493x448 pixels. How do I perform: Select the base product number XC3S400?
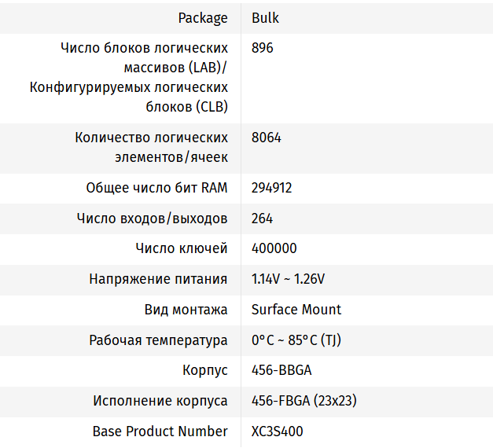point(277,431)
